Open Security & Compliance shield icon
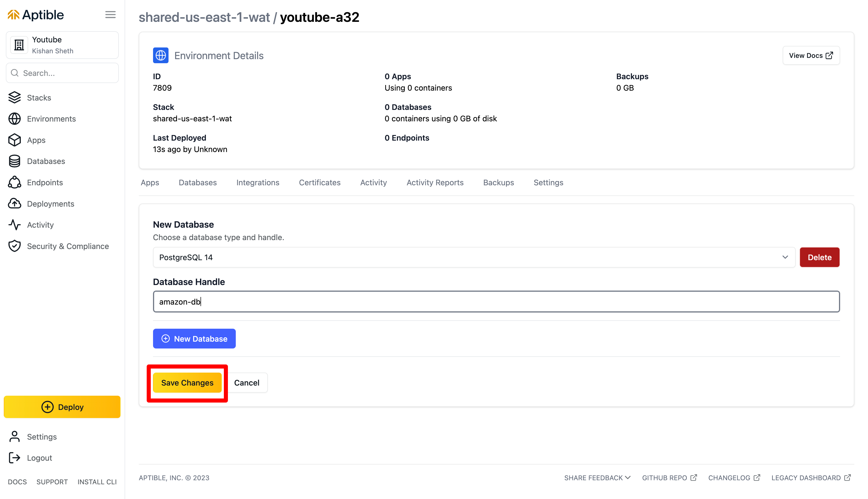Screen dimensions: 868x499 (14, 246)
